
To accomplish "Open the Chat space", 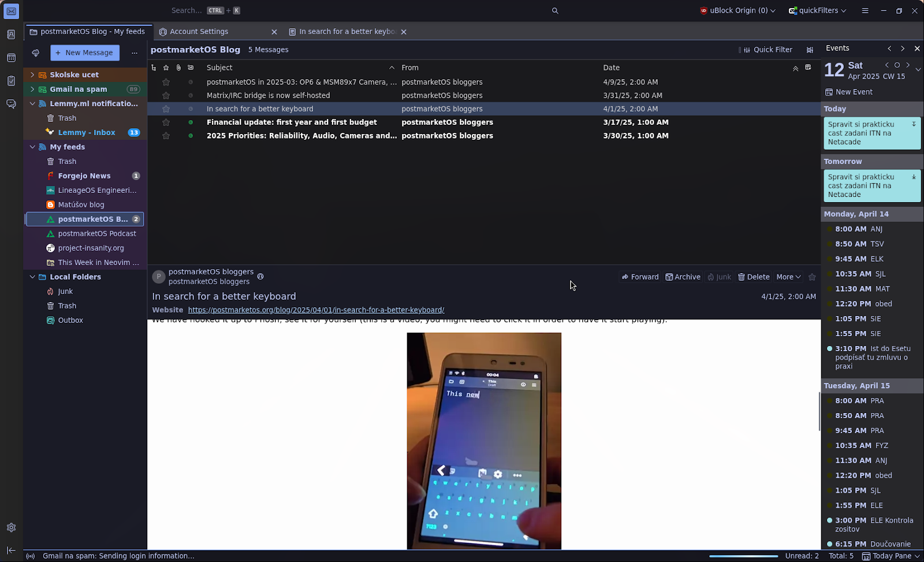I will pyautogui.click(x=11, y=104).
